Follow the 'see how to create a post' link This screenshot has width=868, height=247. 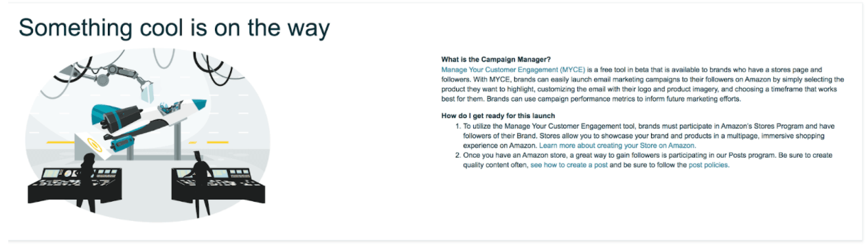tap(569, 165)
